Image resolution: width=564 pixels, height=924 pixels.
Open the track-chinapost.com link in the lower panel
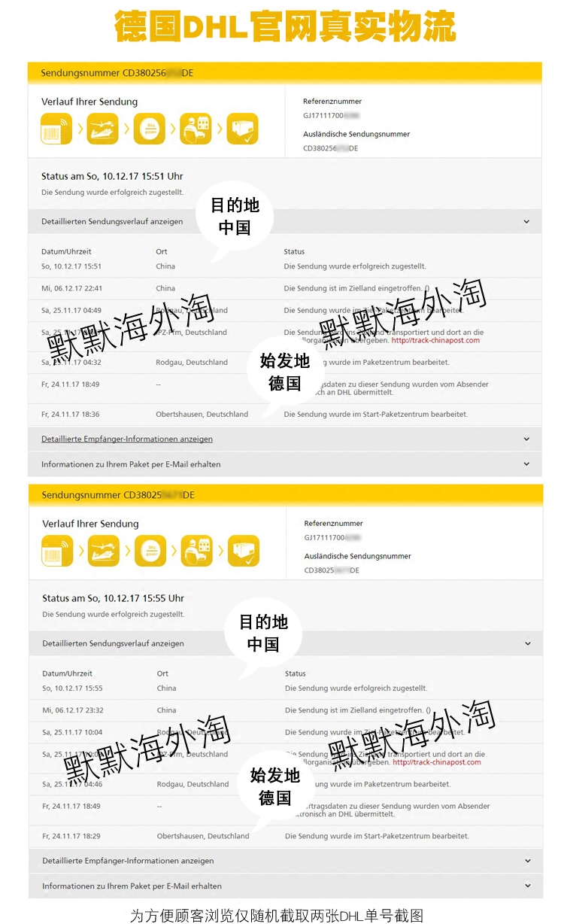437,762
